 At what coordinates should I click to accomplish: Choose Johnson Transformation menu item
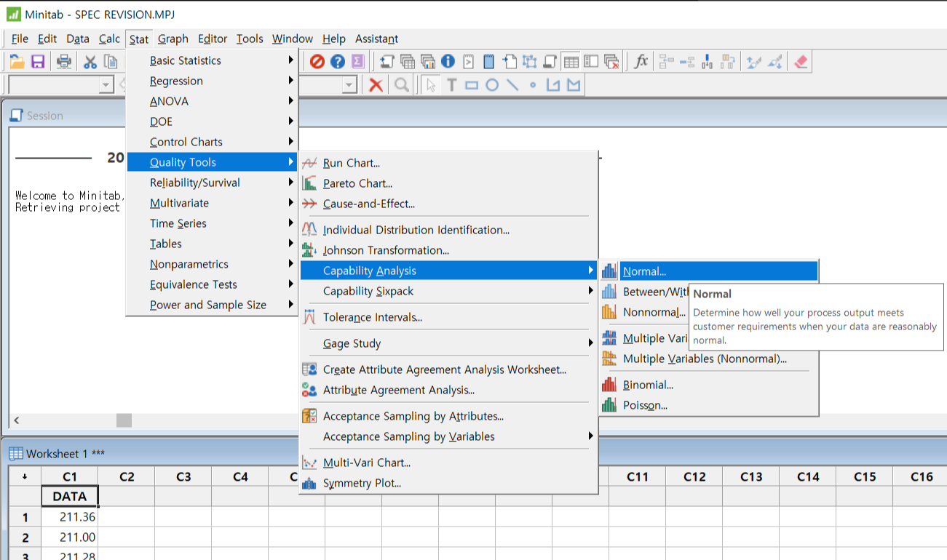pyautogui.click(x=448, y=250)
